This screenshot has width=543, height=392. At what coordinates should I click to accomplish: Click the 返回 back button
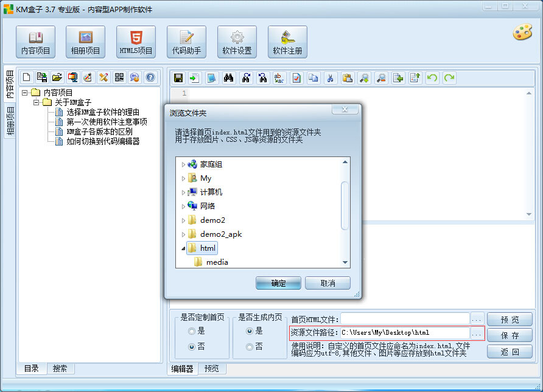[x=510, y=352]
